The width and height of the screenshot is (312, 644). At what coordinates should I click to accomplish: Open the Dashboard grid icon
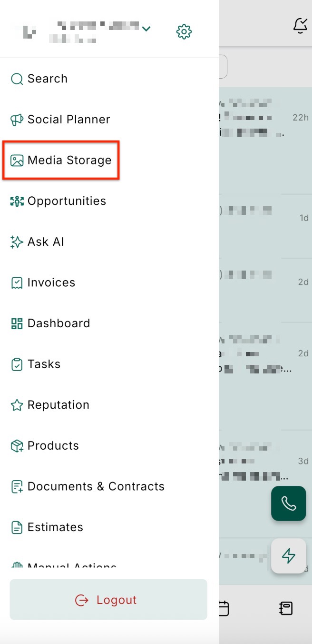coord(17,323)
